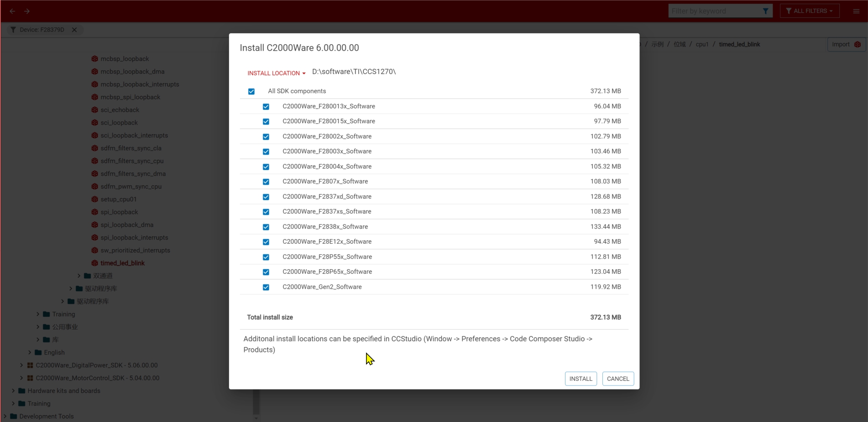This screenshot has width=868, height=422.
Task: Open the hamburger menu at top right
Action: [856, 11]
